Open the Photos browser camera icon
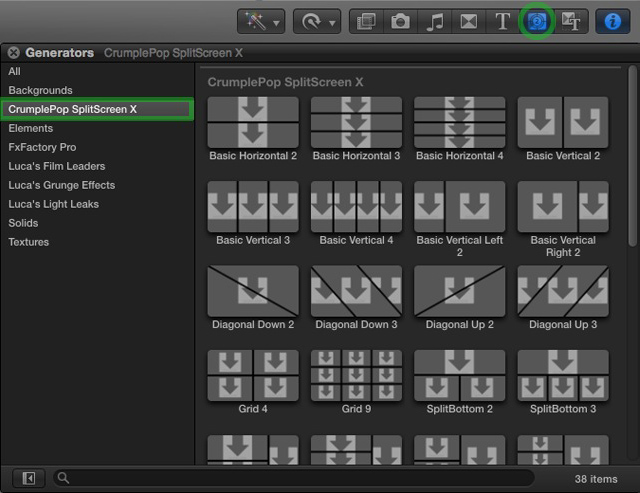This screenshot has height=493, width=640. [x=400, y=21]
